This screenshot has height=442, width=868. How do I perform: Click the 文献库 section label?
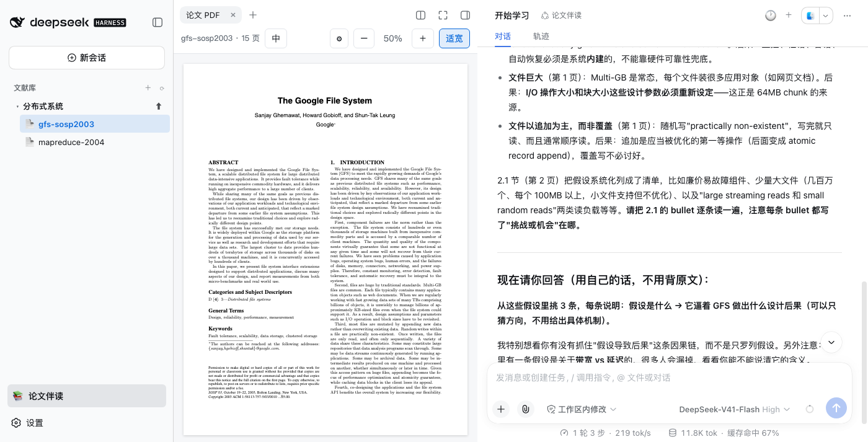point(25,88)
